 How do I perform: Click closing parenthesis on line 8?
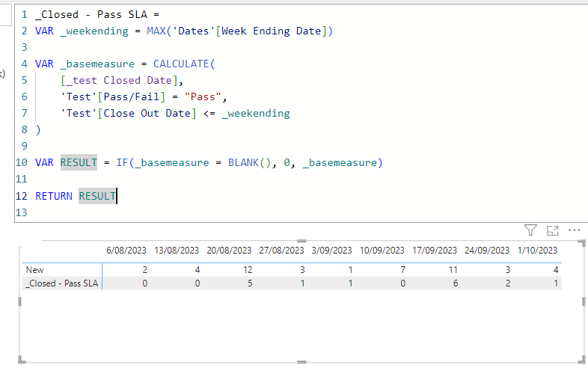38,130
